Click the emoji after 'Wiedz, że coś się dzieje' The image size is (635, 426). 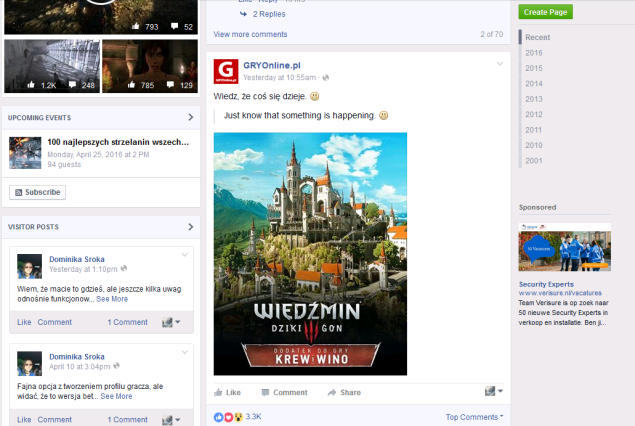pos(315,96)
